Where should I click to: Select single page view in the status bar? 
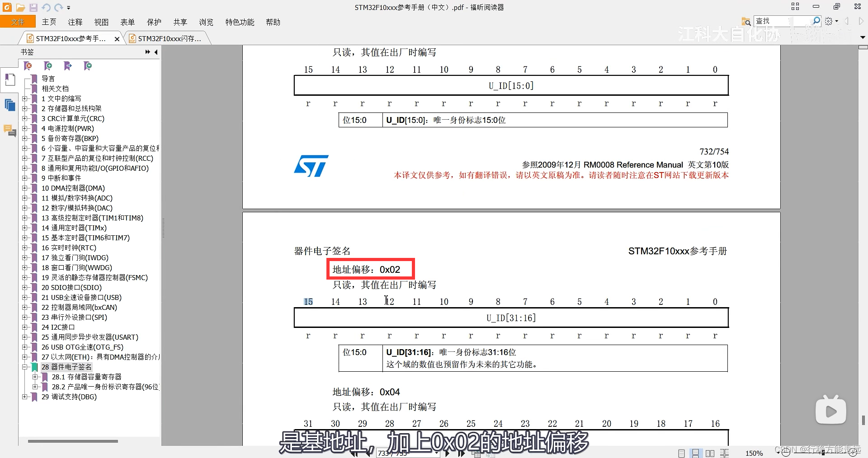point(681,453)
